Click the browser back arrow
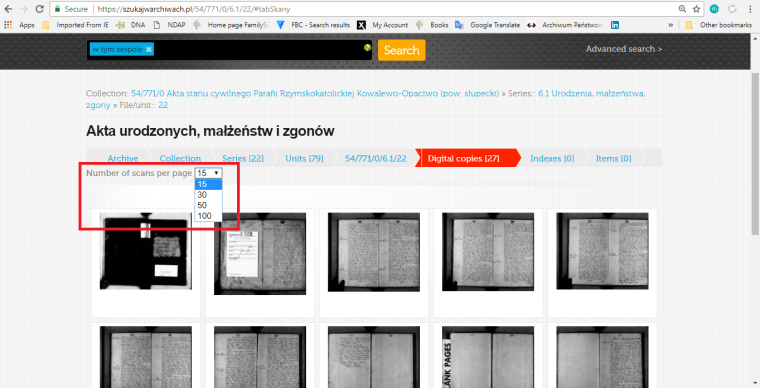This screenshot has width=760, height=388. pos(8,9)
